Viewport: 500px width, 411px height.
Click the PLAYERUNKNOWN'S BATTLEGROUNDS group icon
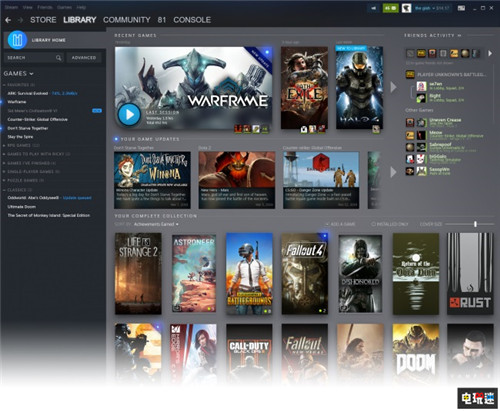point(410,74)
